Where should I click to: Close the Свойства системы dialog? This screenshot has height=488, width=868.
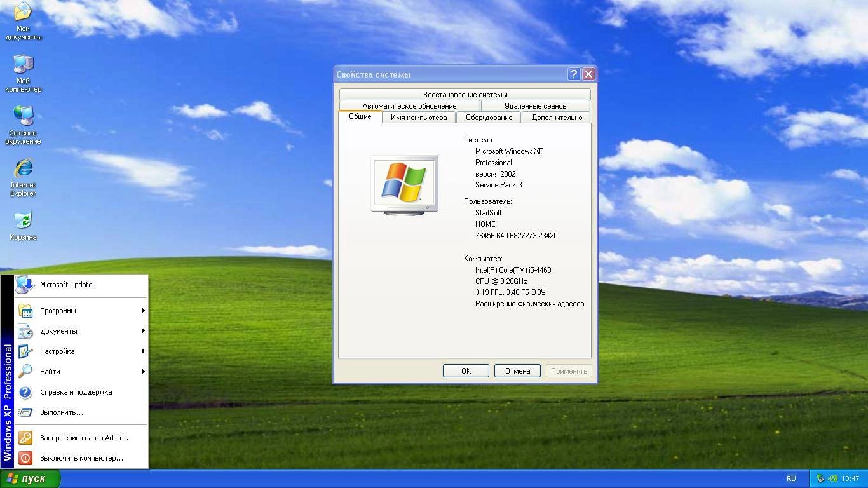(x=588, y=74)
